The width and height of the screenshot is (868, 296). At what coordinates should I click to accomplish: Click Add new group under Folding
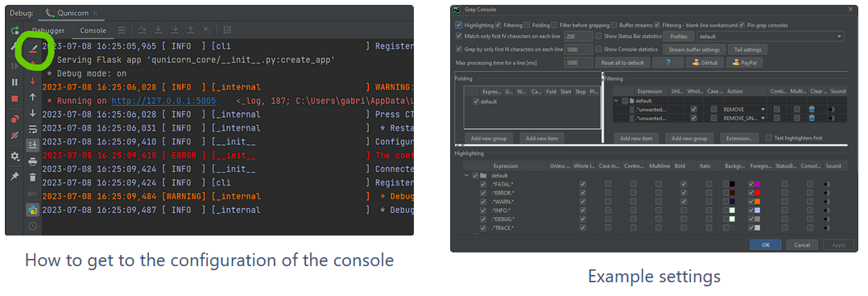[488, 138]
